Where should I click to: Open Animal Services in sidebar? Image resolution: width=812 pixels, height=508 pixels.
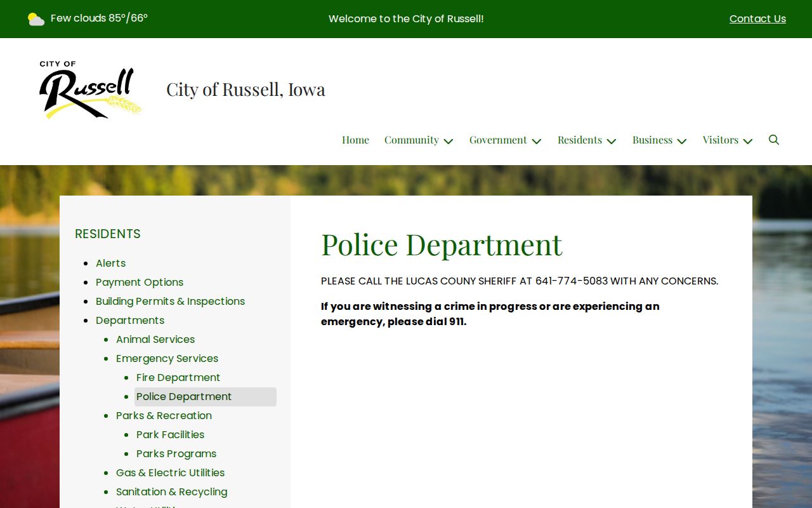155,339
